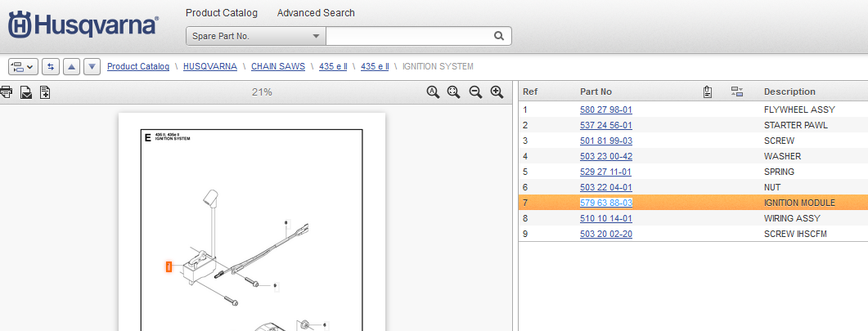Image resolution: width=868 pixels, height=331 pixels.
Task: Open the Spare Part No. dropdown
Action: pyautogui.click(x=256, y=36)
